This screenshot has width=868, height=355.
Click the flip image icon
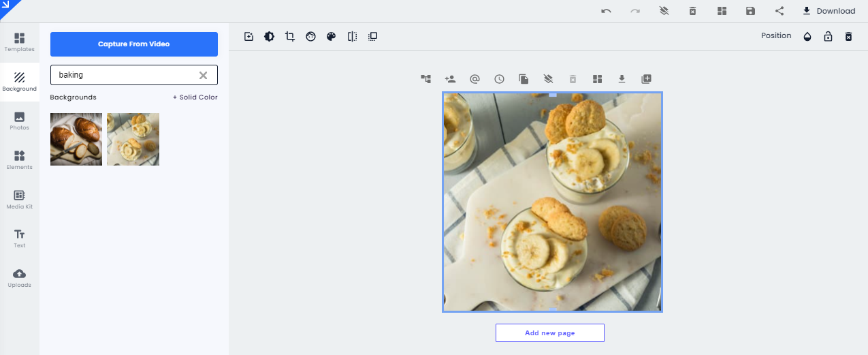coord(352,37)
